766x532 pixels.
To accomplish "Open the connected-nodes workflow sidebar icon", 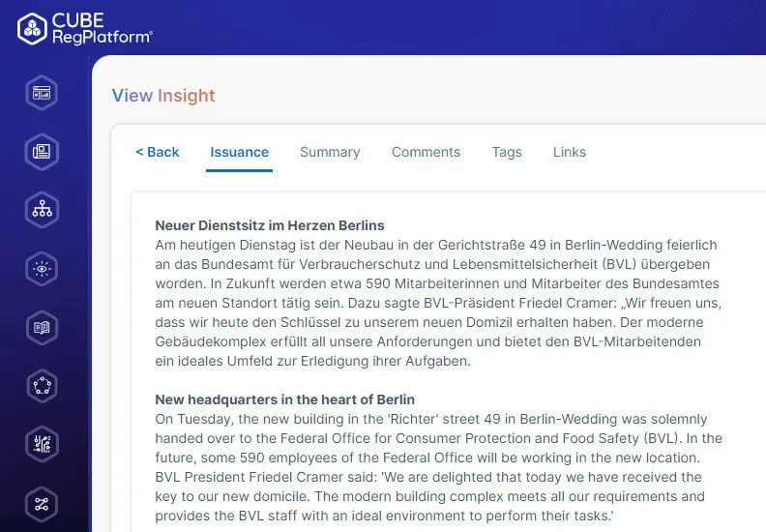I will 42,504.
